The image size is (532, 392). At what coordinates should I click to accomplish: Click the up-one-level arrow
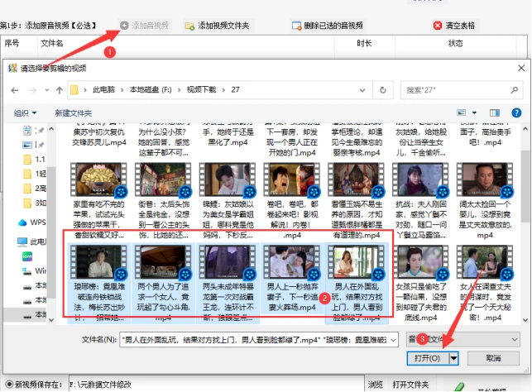coord(60,90)
